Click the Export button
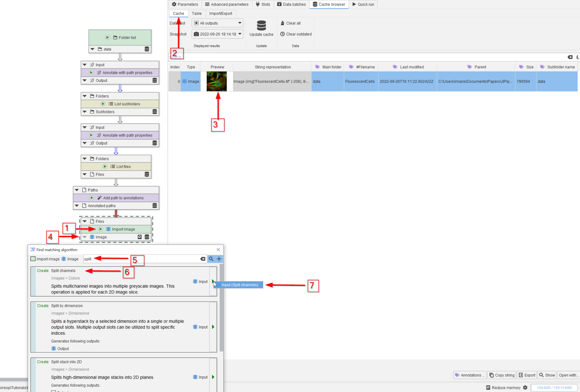 [x=527, y=375]
